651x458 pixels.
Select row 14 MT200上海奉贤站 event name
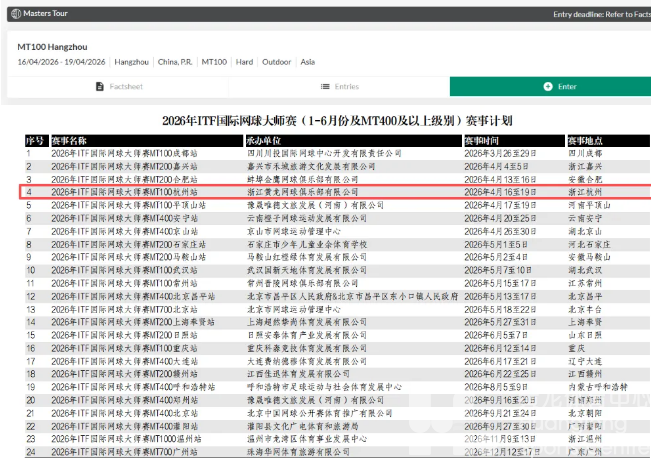pos(133,322)
